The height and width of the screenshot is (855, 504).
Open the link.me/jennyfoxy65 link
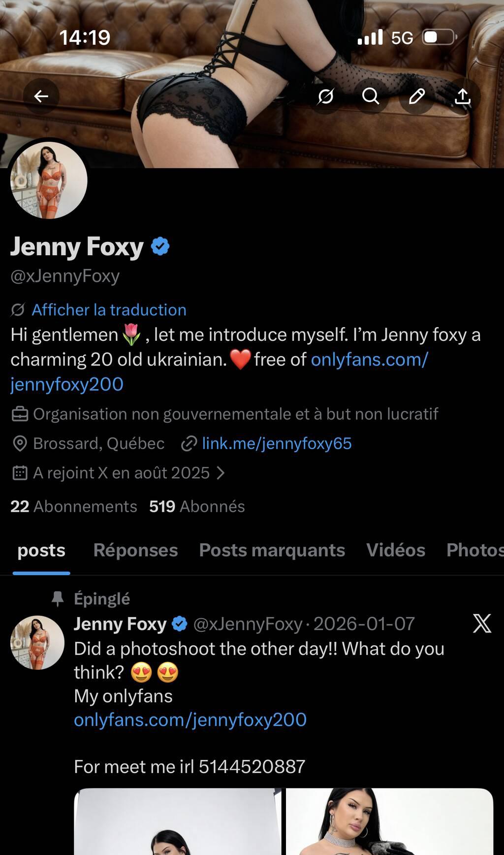click(x=277, y=444)
